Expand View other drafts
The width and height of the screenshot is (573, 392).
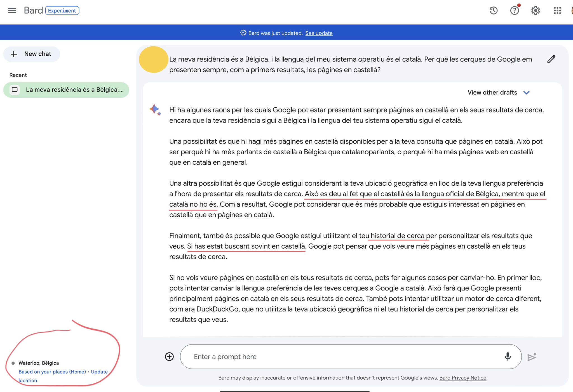[492, 93]
